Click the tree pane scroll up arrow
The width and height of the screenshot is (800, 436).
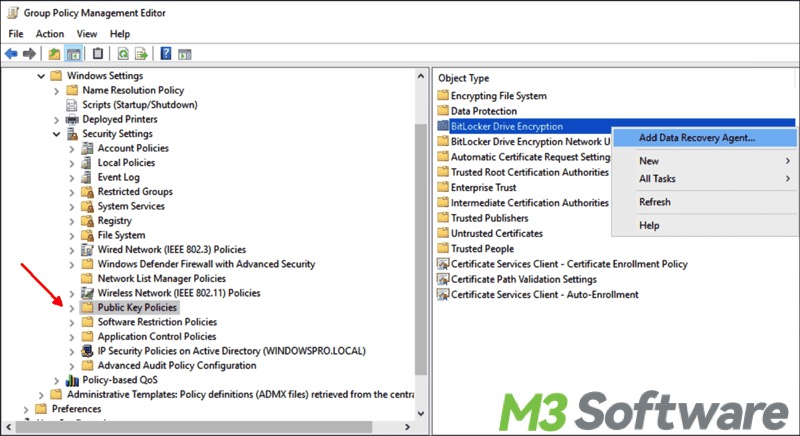pyautogui.click(x=421, y=76)
